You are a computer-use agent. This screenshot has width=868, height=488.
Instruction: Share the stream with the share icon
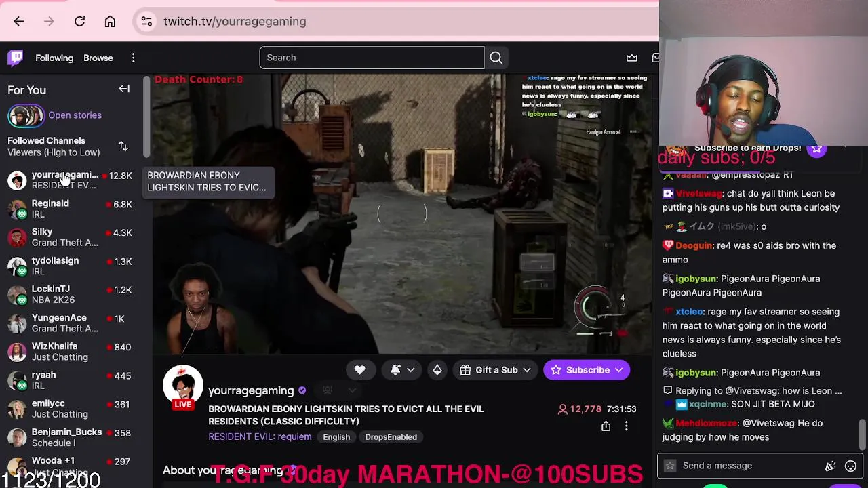[606, 426]
